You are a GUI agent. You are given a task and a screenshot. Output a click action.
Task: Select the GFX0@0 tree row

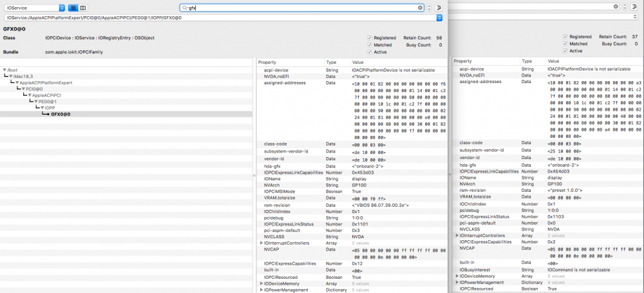coord(126,114)
